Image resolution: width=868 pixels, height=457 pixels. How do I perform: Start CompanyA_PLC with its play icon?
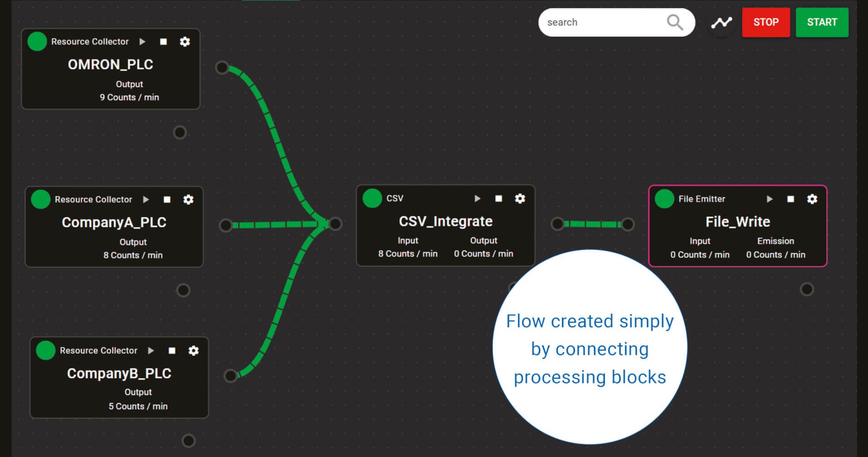146,199
